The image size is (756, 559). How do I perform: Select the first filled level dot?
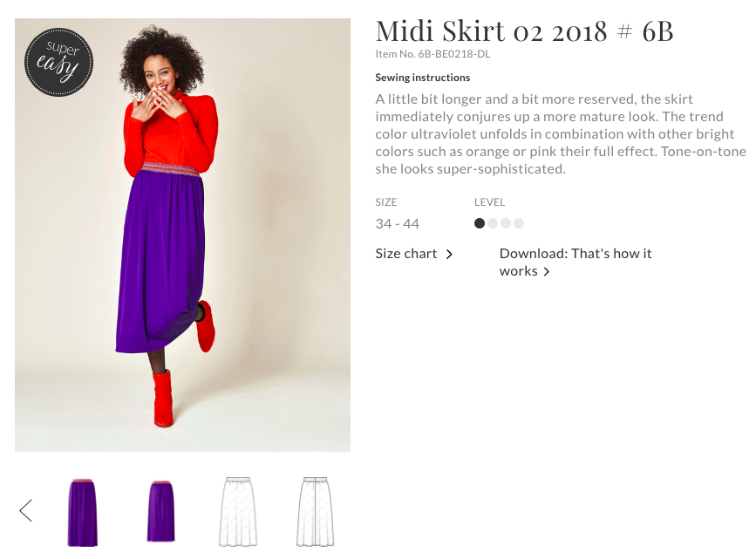click(x=480, y=223)
